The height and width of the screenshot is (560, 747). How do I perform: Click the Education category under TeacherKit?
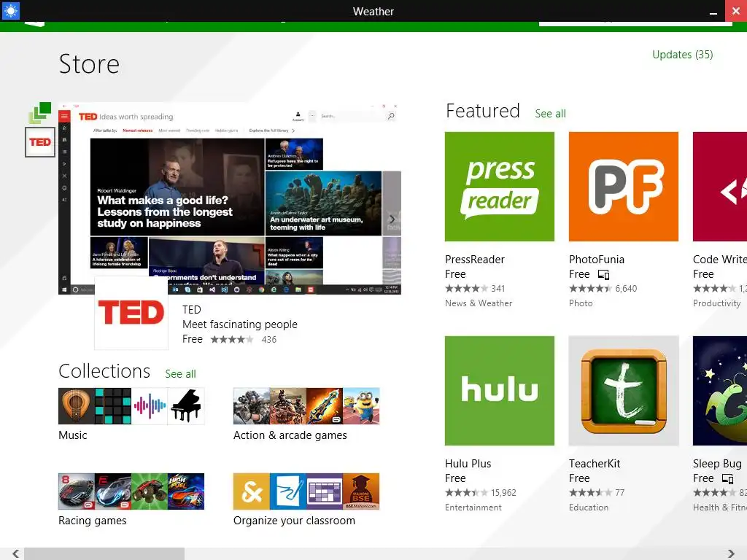tap(589, 507)
